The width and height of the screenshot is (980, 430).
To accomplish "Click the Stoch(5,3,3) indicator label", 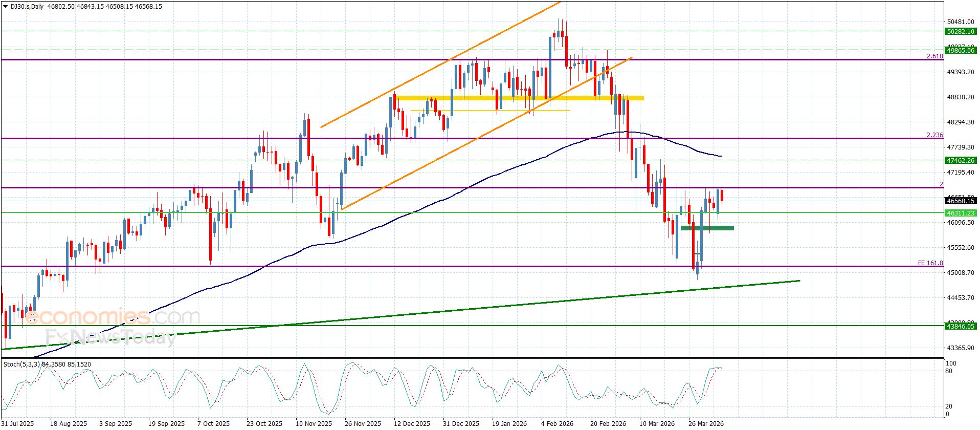I will pyautogui.click(x=23, y=364).
